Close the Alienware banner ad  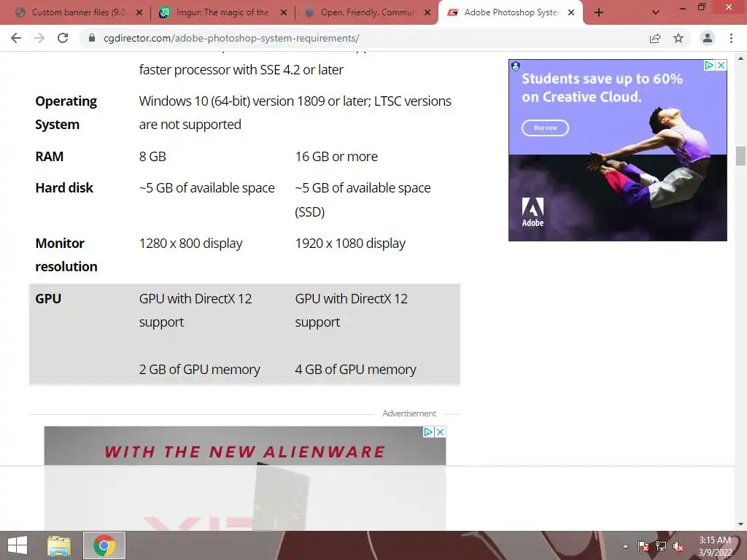click(x=440, y=432)
